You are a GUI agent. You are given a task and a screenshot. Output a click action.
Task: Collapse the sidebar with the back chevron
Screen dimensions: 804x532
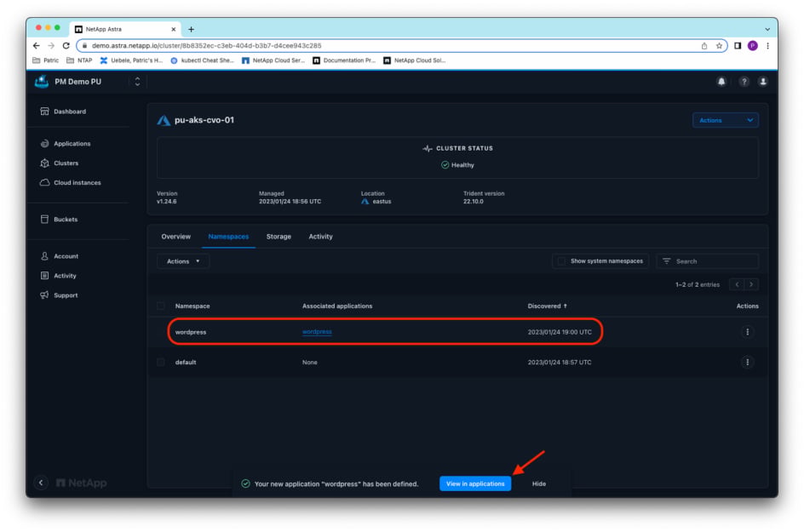[41, 483]
